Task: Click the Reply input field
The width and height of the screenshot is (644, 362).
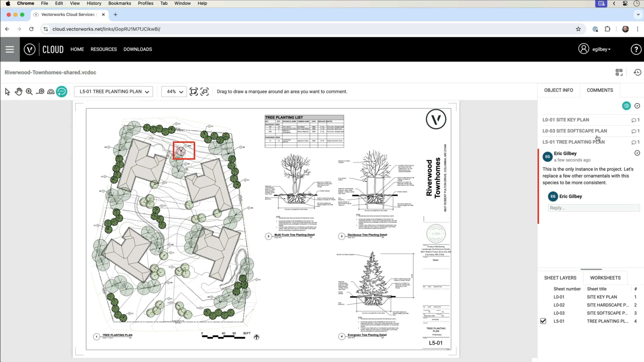Action: (x=594, y=208)
